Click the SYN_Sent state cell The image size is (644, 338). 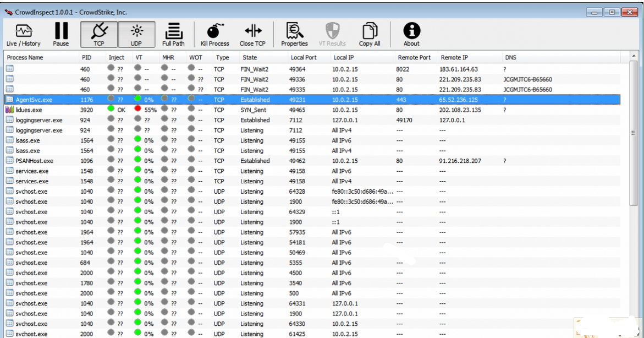tap(254, 110)
